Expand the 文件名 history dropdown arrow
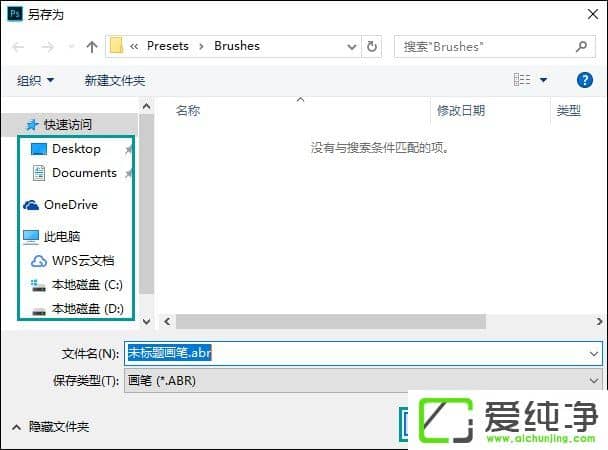 coord(594,353)
